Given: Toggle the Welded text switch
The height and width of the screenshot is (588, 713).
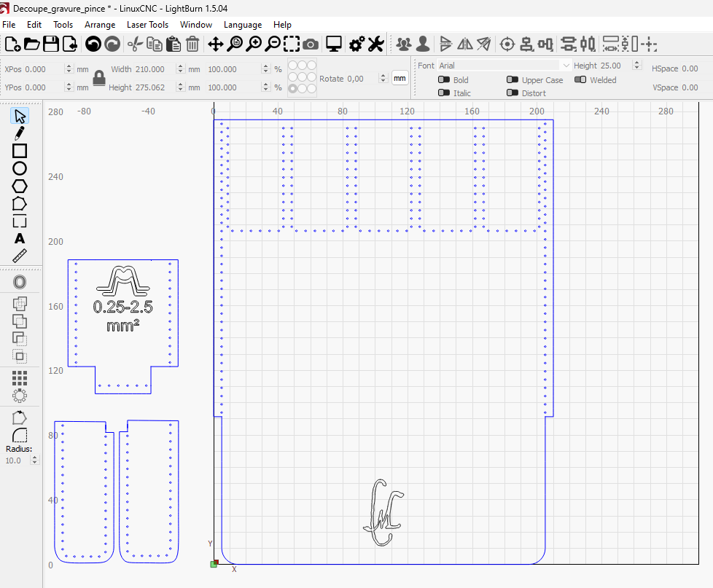Looking at the screenshot, I should tap(580, 80).
